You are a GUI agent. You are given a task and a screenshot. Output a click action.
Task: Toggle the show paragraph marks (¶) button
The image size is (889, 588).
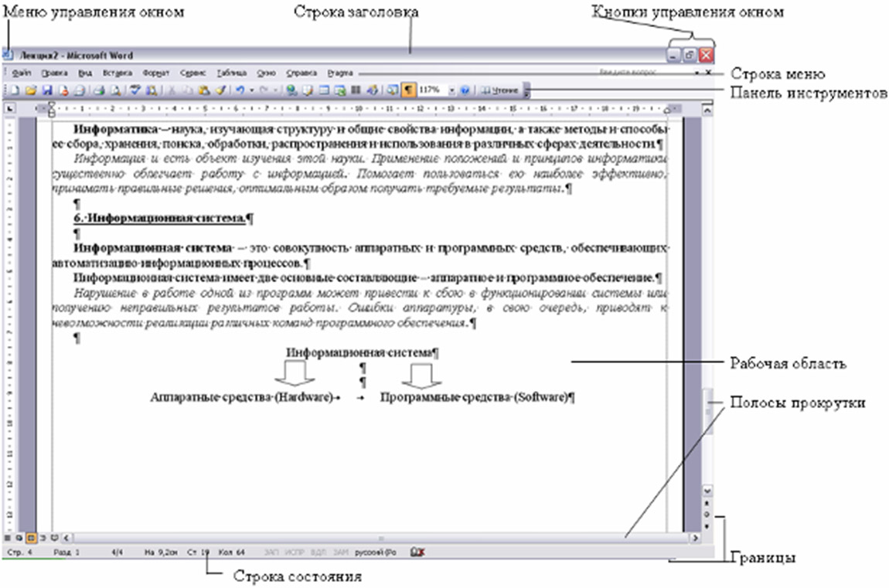[x=407, y=90]
